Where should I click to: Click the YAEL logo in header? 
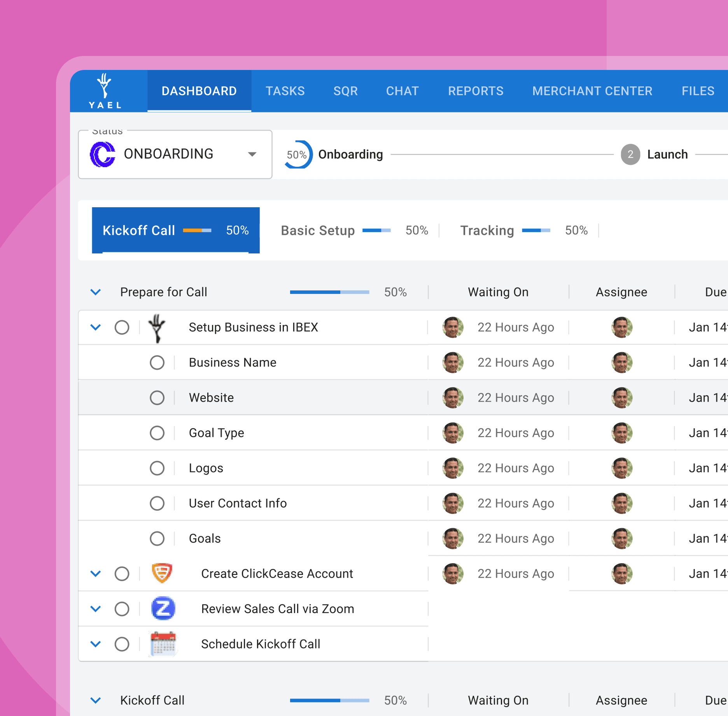105,91
